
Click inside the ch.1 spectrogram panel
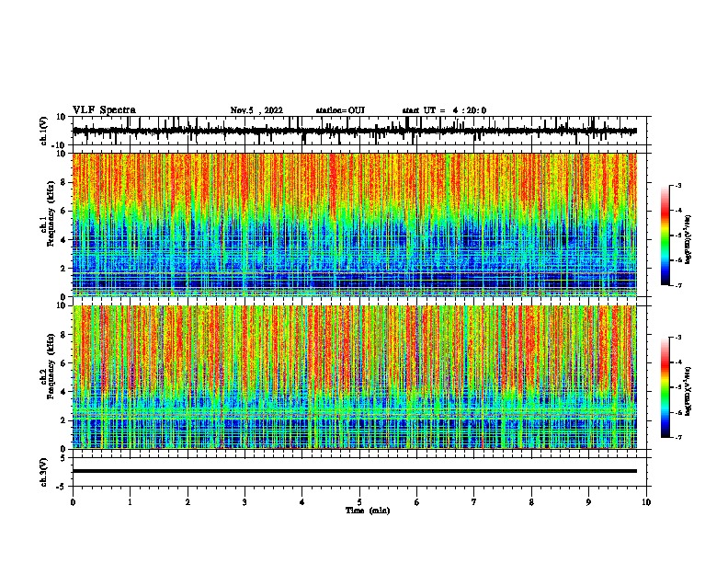354,224
